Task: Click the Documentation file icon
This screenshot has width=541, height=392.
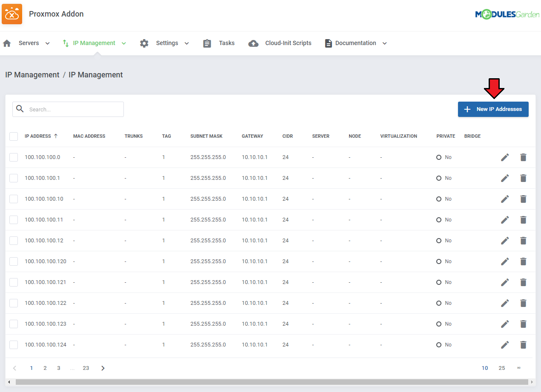Action: (328, 43)
